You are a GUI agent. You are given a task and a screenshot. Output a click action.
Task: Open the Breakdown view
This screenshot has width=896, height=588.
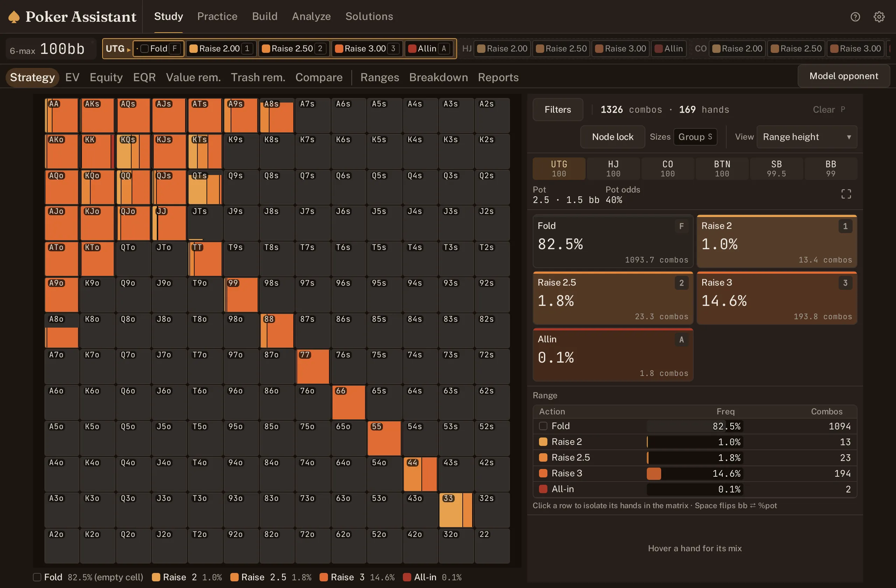(439, 77)
